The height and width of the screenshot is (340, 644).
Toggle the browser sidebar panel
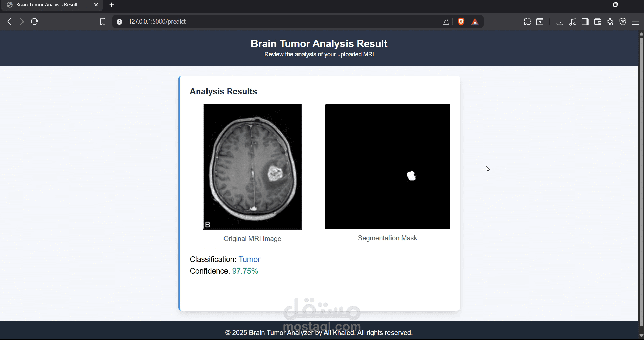585,22
